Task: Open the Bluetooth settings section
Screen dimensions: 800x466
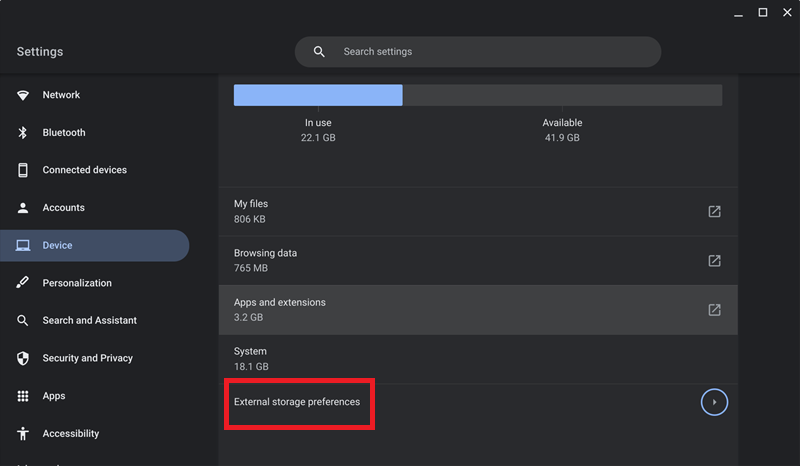Action: pyautogui.click(x=64, y=133)
